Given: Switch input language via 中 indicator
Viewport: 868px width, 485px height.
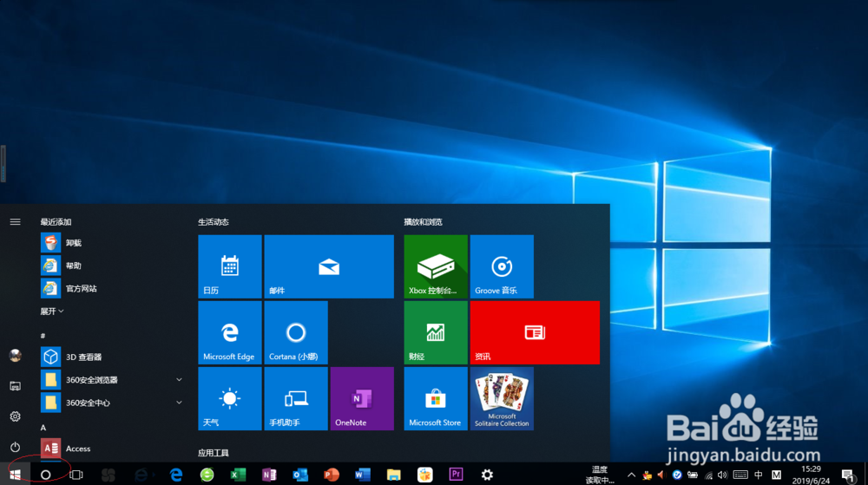Looking at the screenshot, I should click(x=759, y=475).
